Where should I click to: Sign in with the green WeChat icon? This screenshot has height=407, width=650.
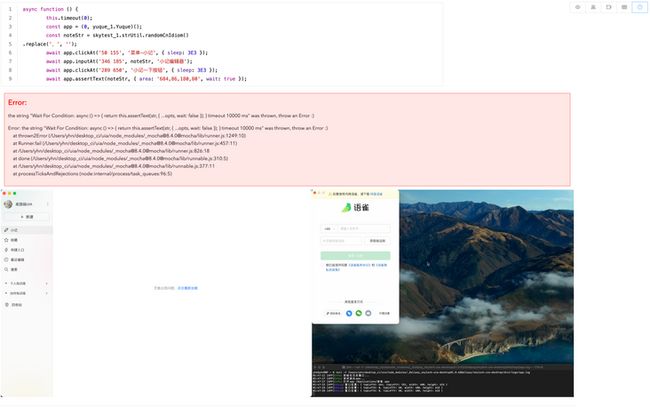click(x=359, y=313)
